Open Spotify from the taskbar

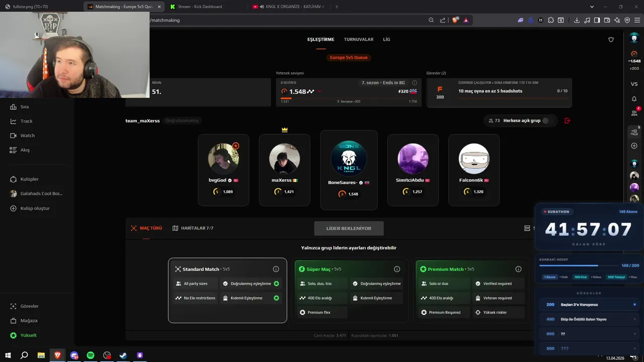[x=91, y=355]
